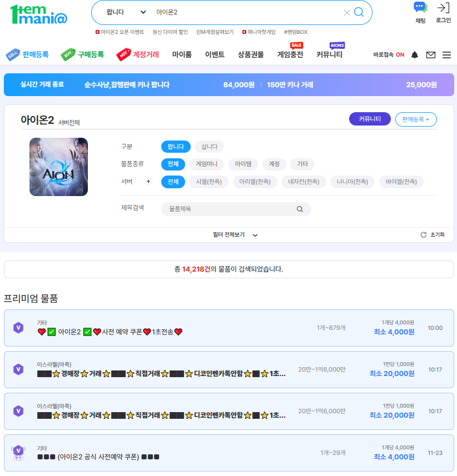This screenshot has height=476, width=457.
Task: Select 아리엘(천족) server filter
Action: pos(255,182)
